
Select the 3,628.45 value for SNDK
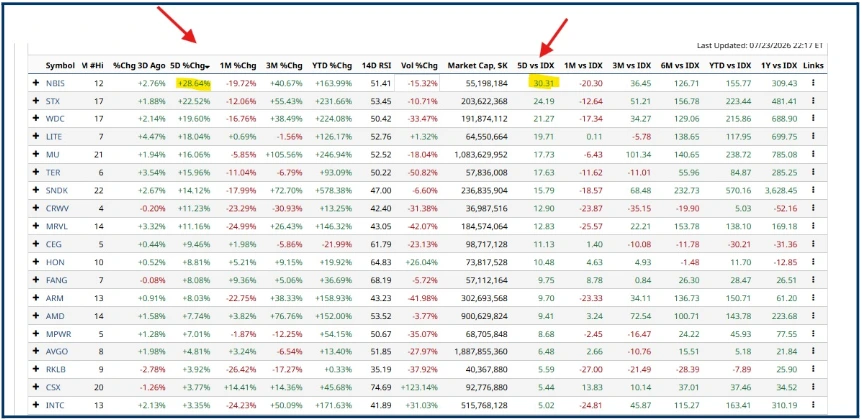point(783,191)
